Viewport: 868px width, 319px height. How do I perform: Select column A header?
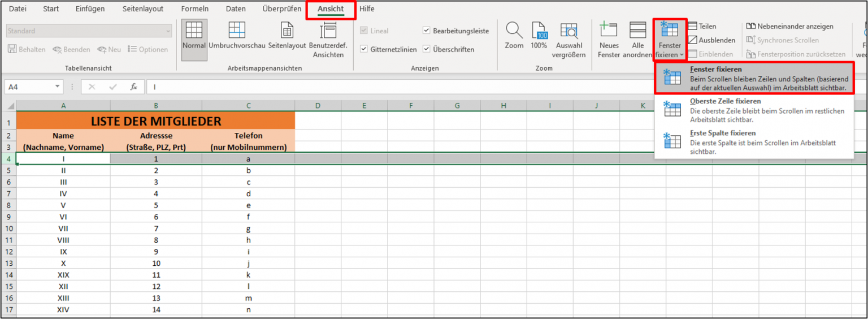pyautogui.click(x=63, y=106)
